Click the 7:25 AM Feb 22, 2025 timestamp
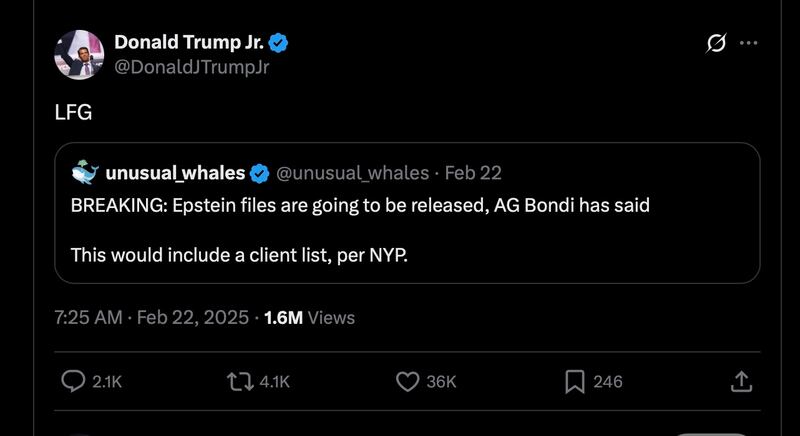The image size is (800, 436). (150, 318)
